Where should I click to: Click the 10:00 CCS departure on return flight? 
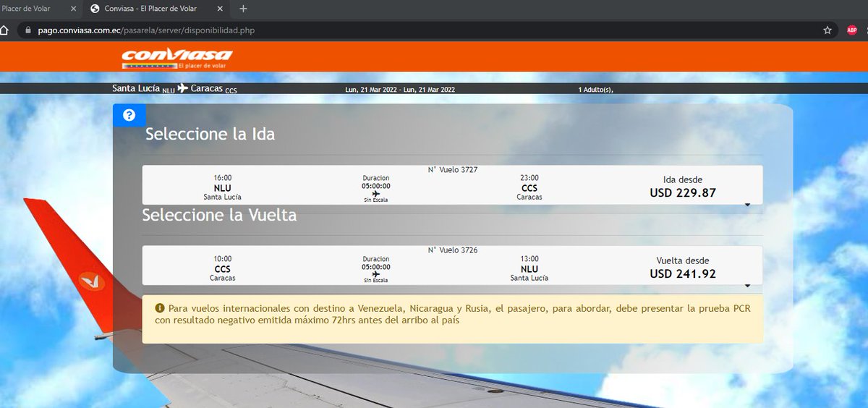tap(222, 268)
